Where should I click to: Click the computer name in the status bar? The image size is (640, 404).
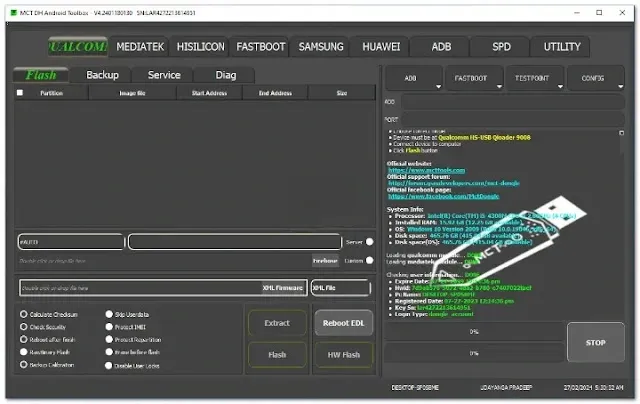pyautogui.click(x=415, y=387)
